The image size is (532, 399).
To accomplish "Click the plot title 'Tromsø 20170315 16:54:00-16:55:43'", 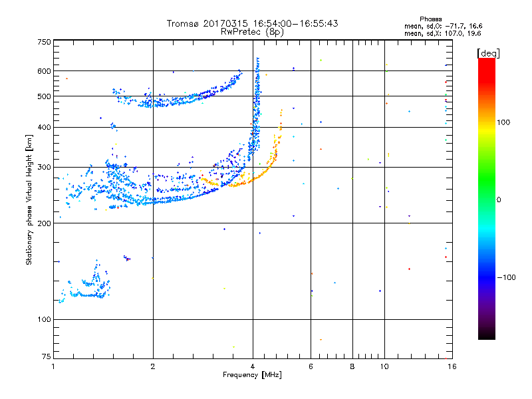I will (x=252, y=23).
